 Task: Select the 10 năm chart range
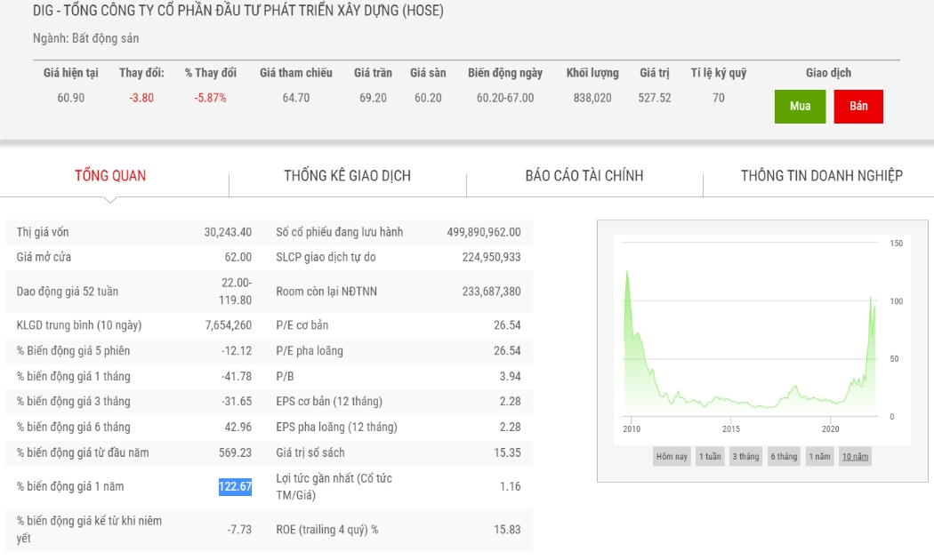[x=856, y=457]
